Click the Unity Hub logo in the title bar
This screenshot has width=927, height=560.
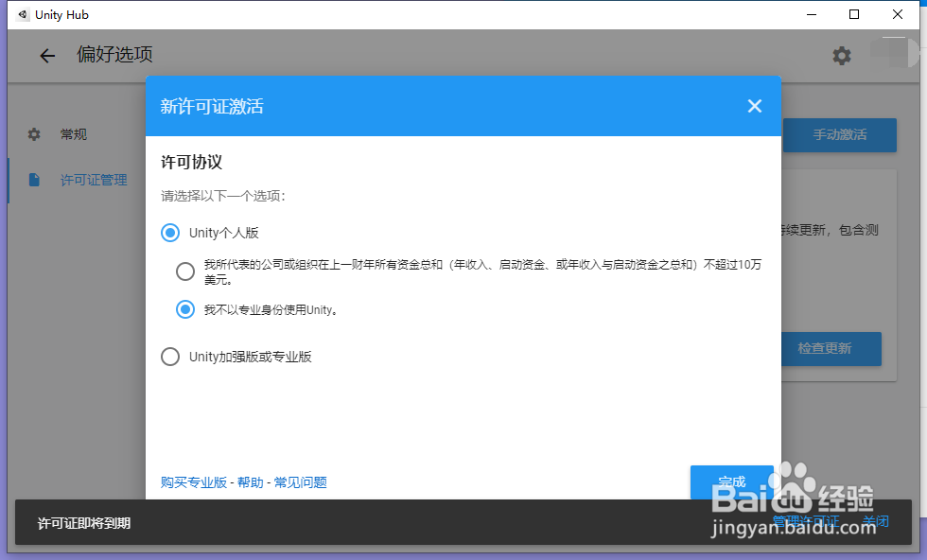click(23, 15)
